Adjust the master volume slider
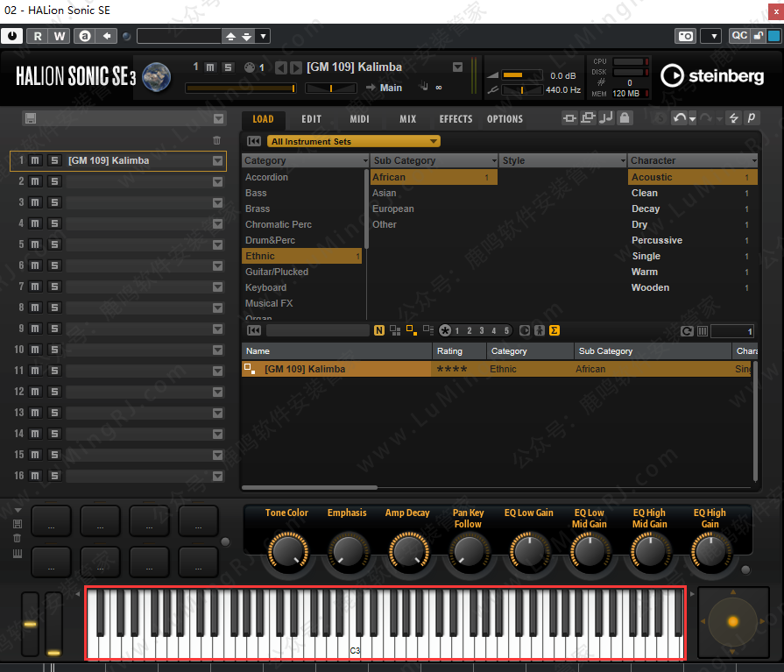Viewport: 784px width, 672px height. [522, 75]
